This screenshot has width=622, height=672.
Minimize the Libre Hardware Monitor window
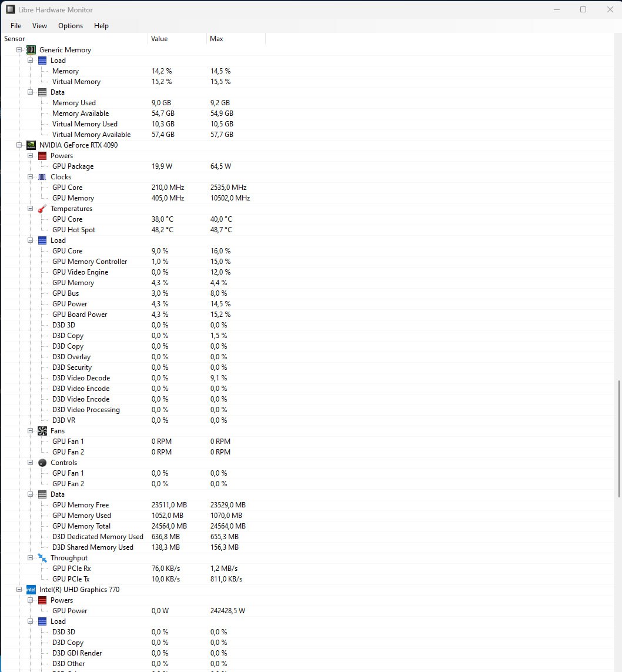557,9
